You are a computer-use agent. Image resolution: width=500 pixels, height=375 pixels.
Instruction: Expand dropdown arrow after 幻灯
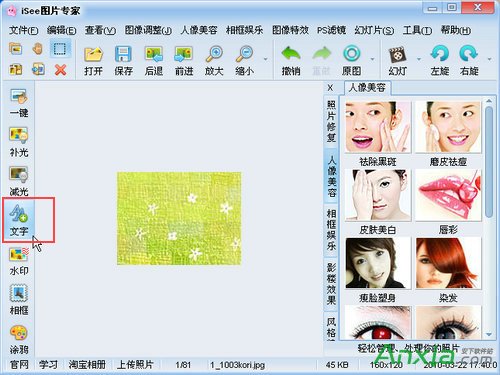(x=419, y=59)
